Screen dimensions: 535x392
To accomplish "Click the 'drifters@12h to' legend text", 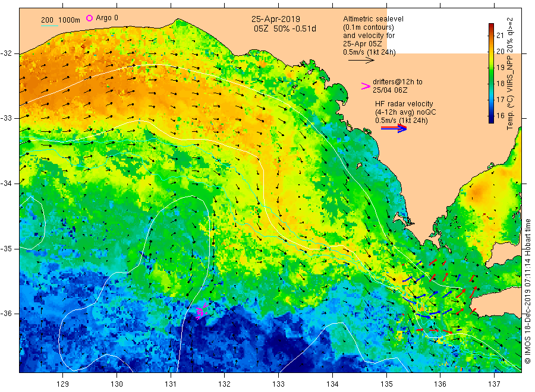I will tap(398, 82).
